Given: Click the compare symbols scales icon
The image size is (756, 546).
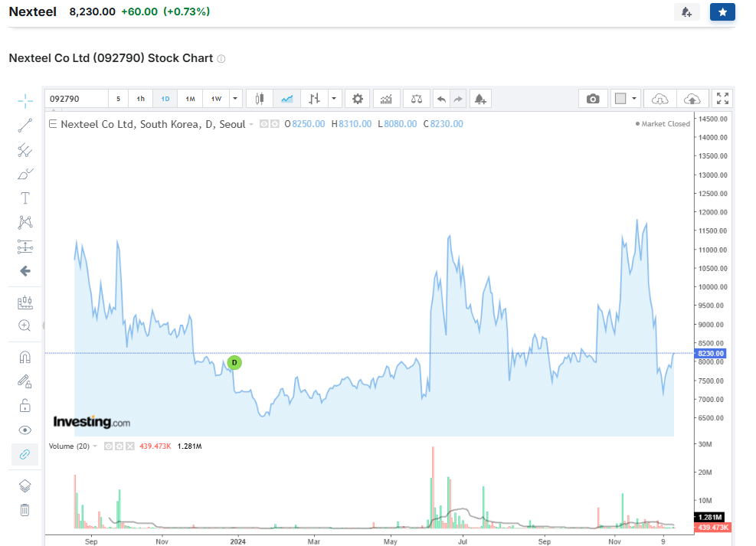Looking at the screenshot, I should [x=417, y=99].
